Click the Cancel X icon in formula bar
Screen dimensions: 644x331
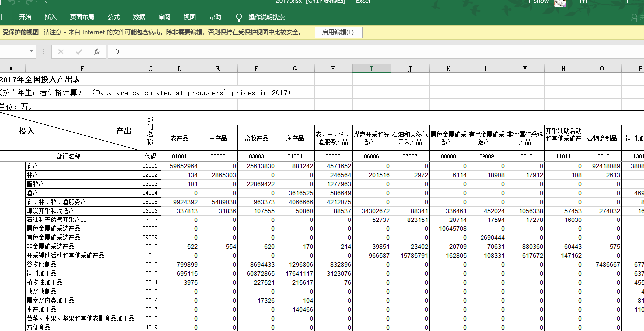pos(61,52)
